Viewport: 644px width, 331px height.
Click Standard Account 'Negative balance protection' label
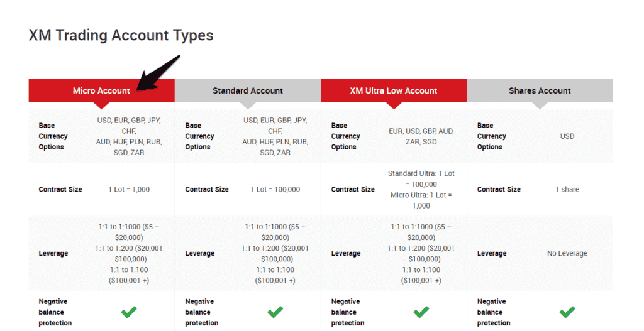click(x=201, y=312)
